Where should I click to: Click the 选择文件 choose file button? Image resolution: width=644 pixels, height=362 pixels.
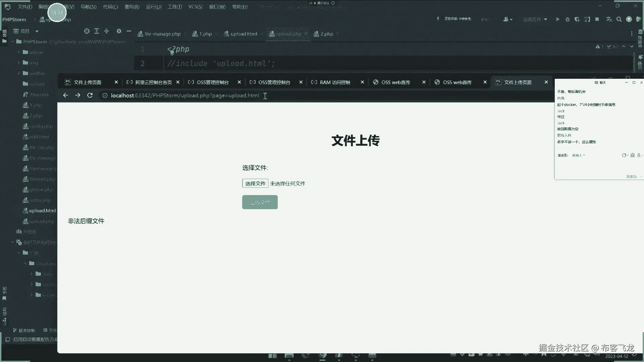(255, 183)
